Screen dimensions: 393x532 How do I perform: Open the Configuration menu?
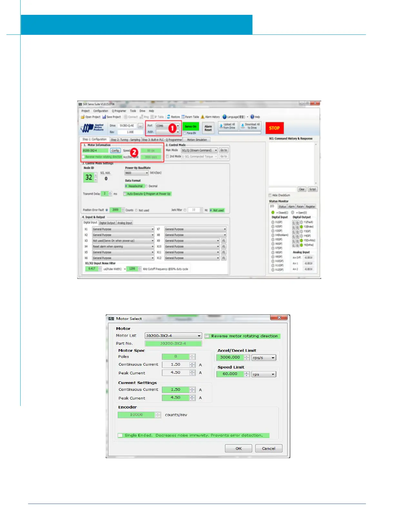[101, 111]
